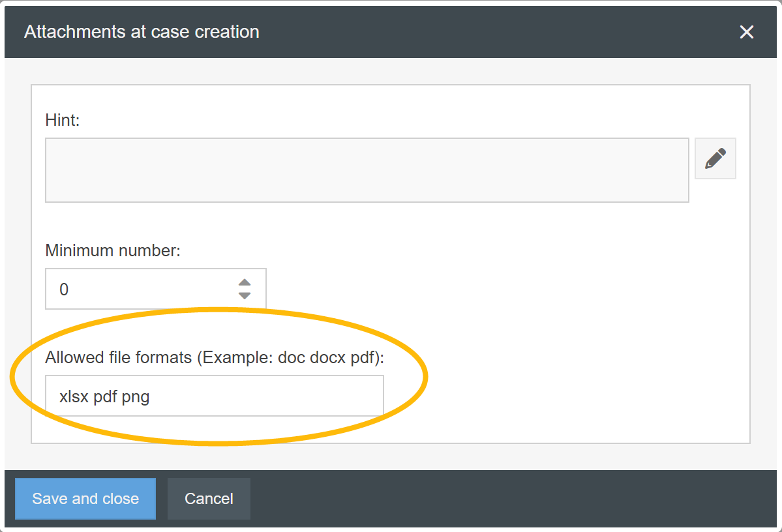This screenshot has height=532, width=782.
Task: Click the word "xlsx" in the formats field
Action: point(74,396)
